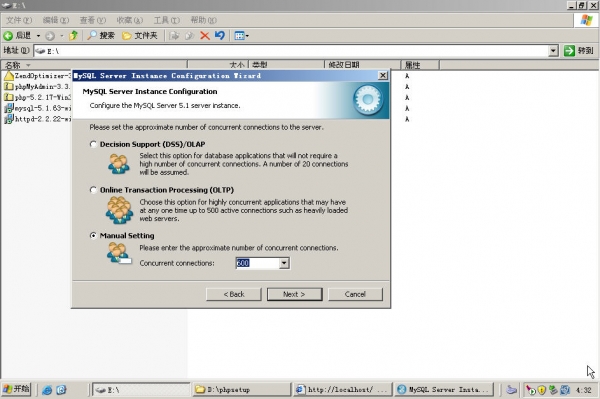Image resolution: width=600 pixels, height=399 pixels.
Task: Click the green Go (转到) button
Action: [579, 50]
